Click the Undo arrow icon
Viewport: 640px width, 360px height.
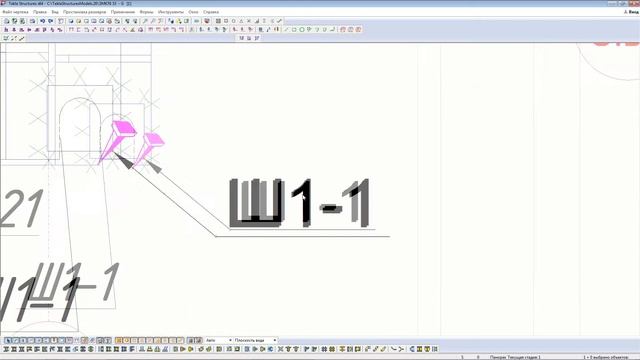[42, 21]
